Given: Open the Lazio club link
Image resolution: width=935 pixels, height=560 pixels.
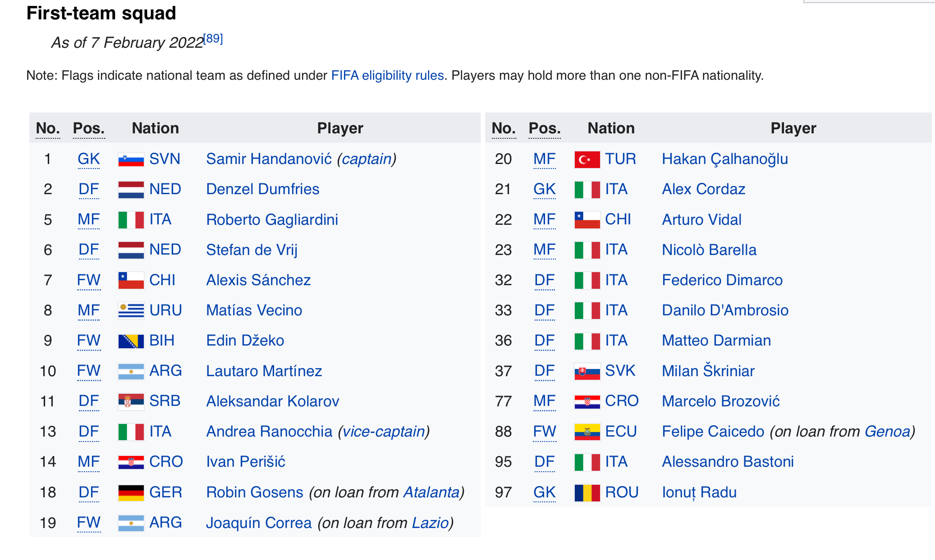Looking at the screenshot, I should click(430, 523).
